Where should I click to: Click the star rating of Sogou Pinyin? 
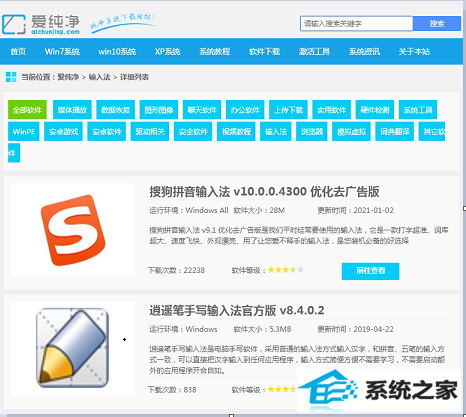click(x=286, y=270)
